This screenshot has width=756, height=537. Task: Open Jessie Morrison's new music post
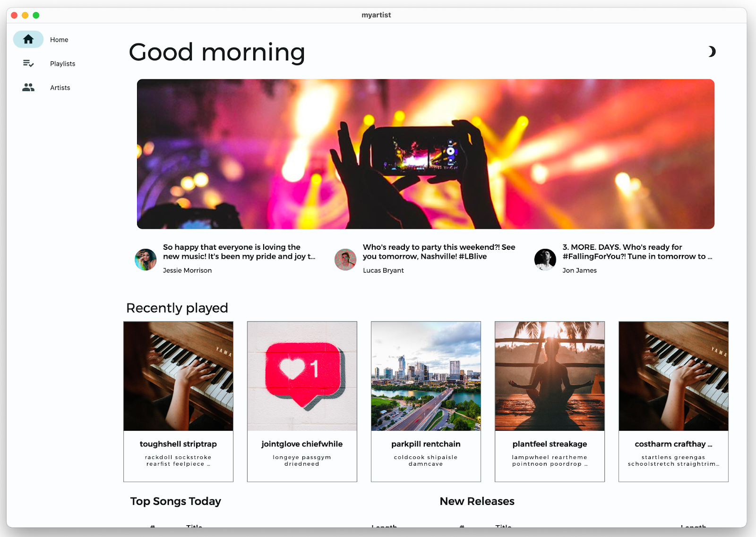coord(239,252)
